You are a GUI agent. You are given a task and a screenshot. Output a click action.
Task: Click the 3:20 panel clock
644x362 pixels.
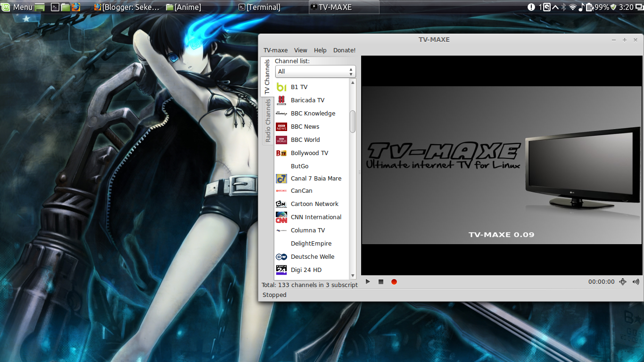(x=626, y=7)
